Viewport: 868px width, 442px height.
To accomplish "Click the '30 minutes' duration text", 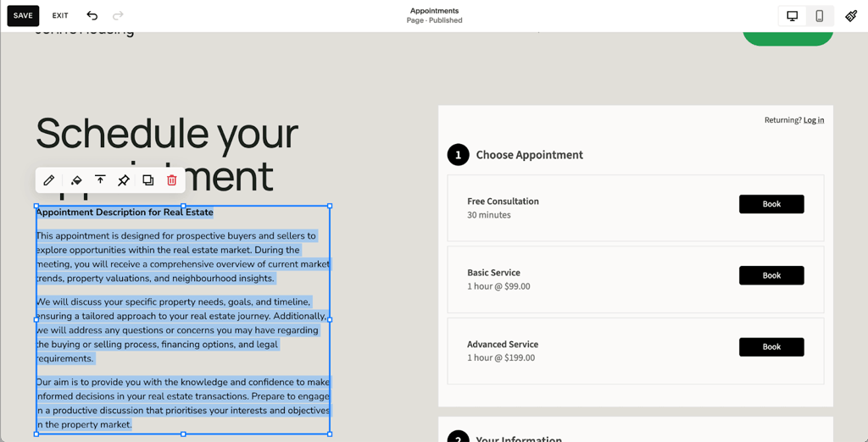I will [x=489, y=215].
